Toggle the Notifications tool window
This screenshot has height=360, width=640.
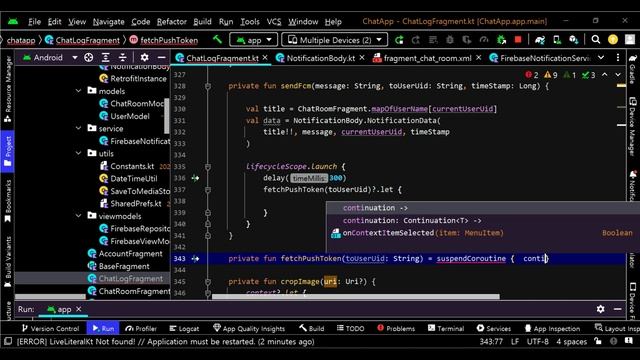[x=633, y=186]
